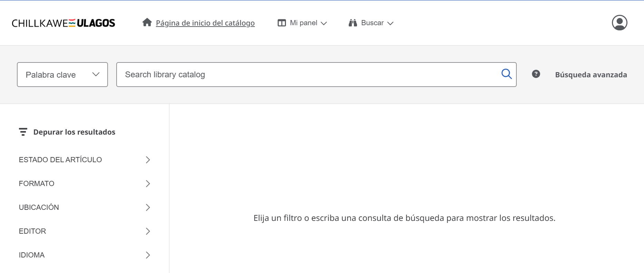This screenshot has height=273, width=644.
Task: Click the Chillkawe ULagos logo
Action: [63, 23]
